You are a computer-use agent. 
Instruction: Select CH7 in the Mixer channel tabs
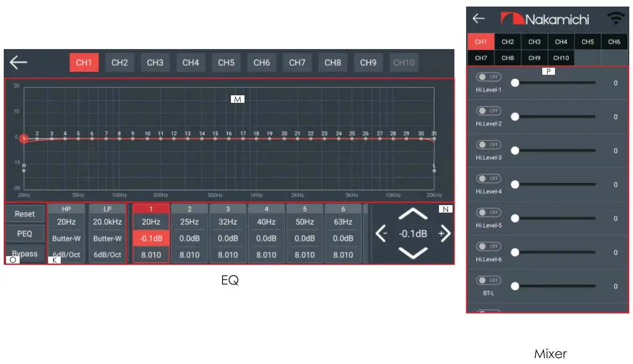coord(481,58)
